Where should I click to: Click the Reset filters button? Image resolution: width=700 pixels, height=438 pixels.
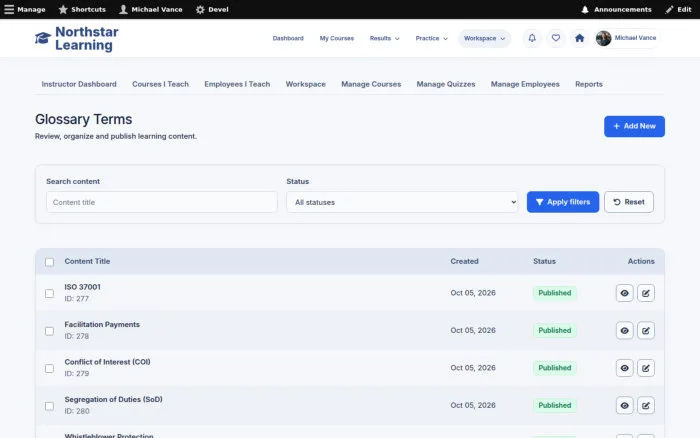[x=629, y=202]
